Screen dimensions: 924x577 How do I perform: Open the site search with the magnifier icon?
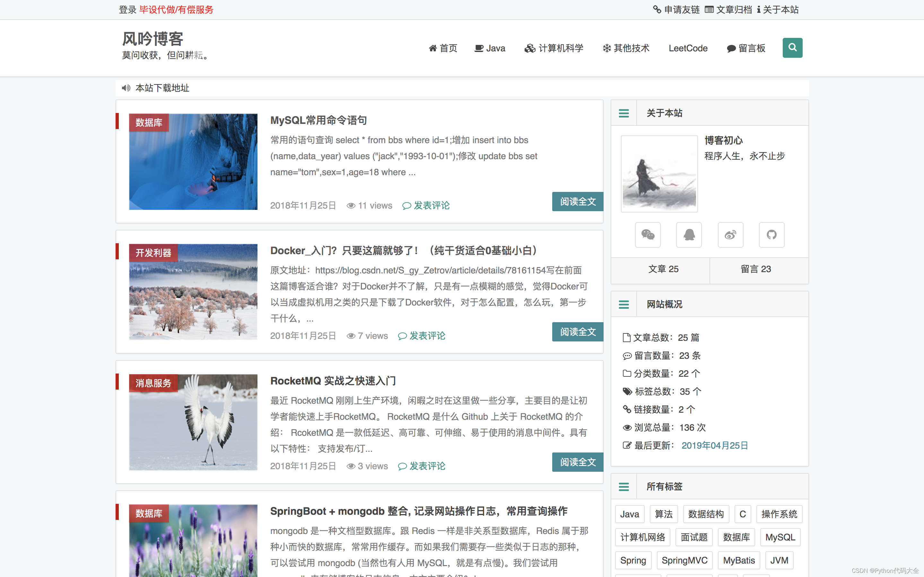coord(793,48)
